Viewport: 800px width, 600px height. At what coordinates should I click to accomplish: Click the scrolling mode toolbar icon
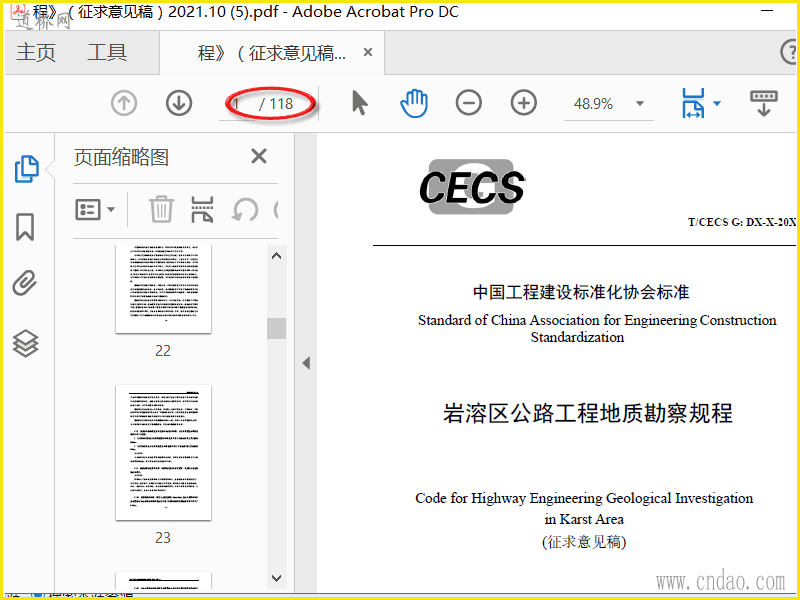tap(764, 103)
